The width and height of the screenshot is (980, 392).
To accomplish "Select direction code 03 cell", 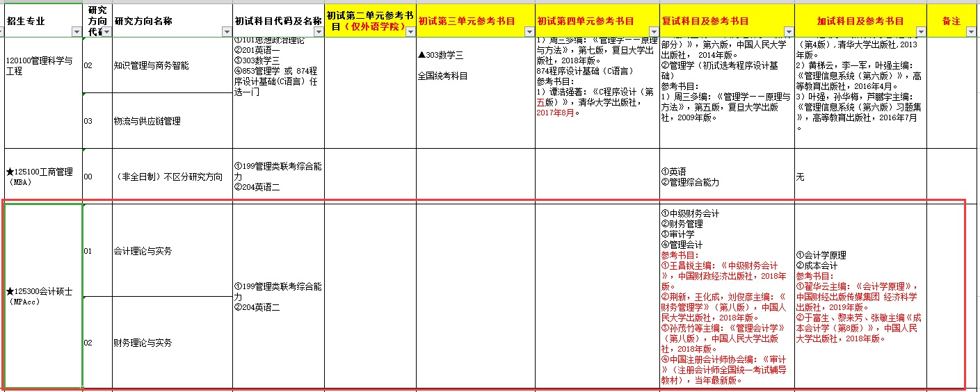I will tap(97, 120).
